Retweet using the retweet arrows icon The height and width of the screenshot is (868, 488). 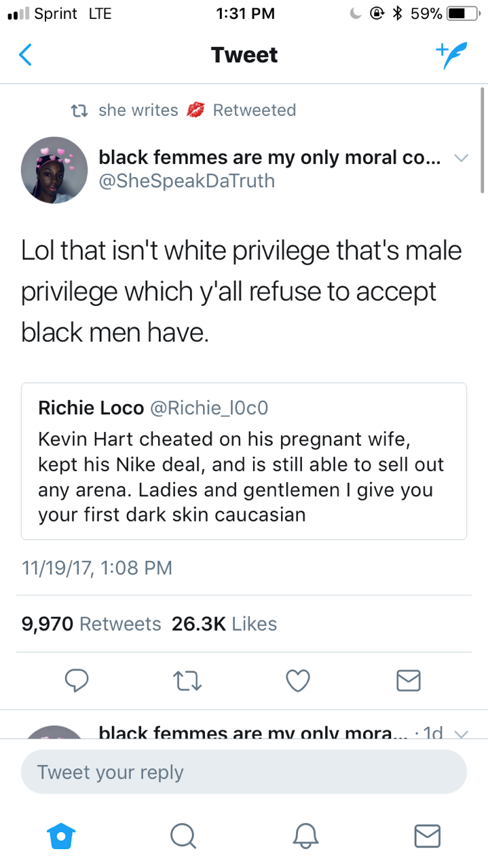[187, 680]
